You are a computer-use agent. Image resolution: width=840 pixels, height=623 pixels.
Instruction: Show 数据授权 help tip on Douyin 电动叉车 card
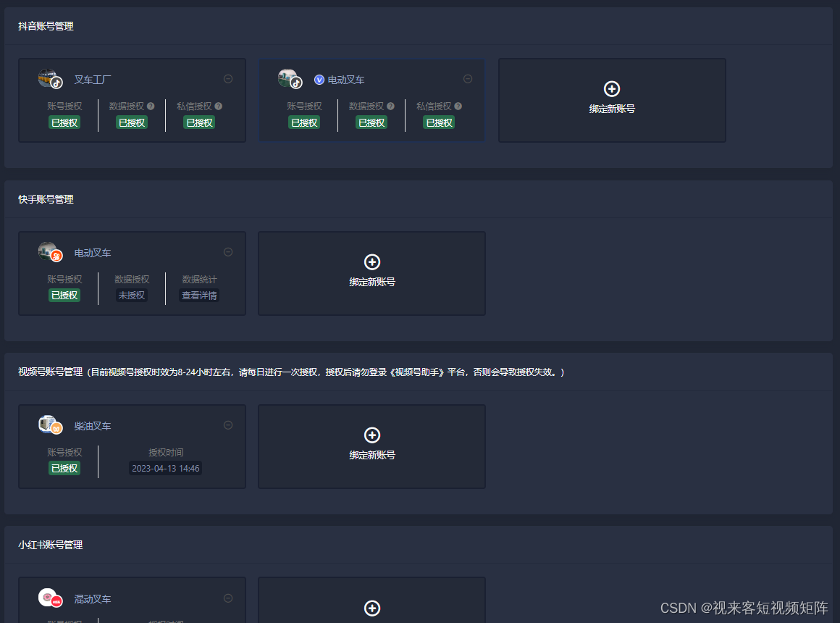pyautogui.click(x=390, y=106)
